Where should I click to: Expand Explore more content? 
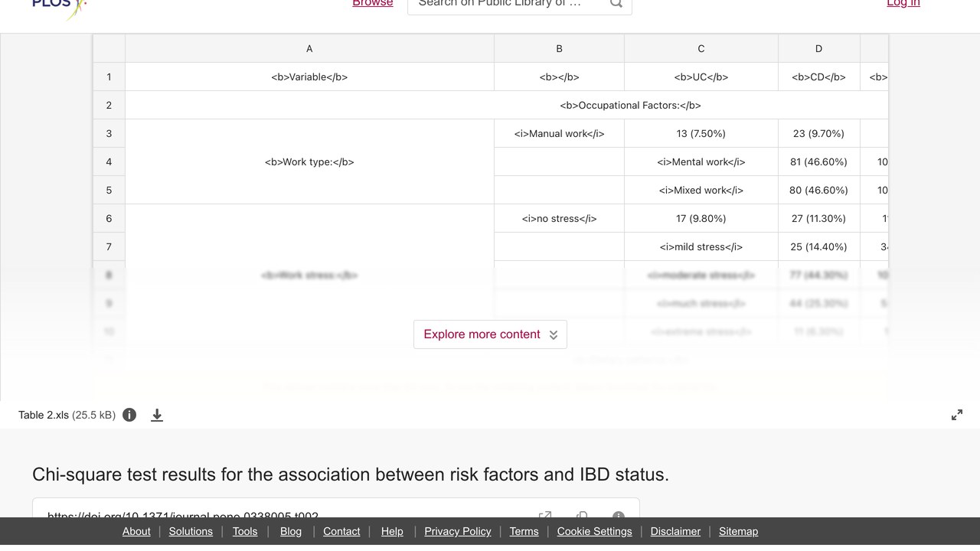coord(490,334)
